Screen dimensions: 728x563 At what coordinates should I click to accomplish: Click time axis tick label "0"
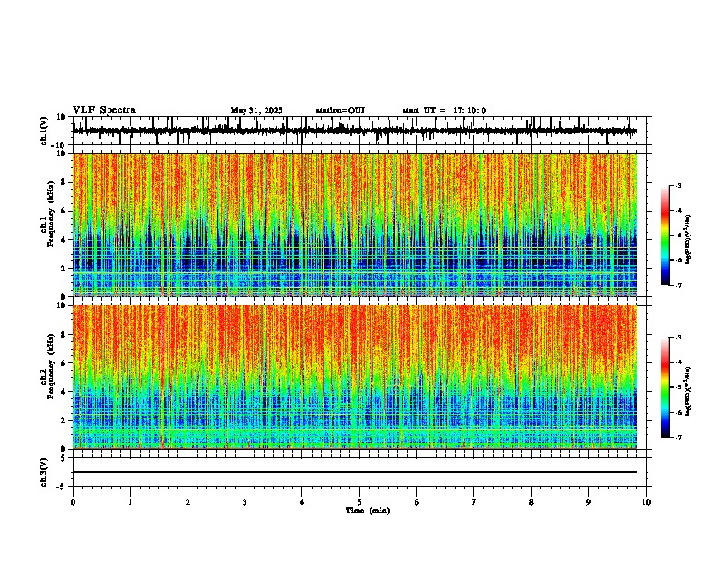(73, 502)
